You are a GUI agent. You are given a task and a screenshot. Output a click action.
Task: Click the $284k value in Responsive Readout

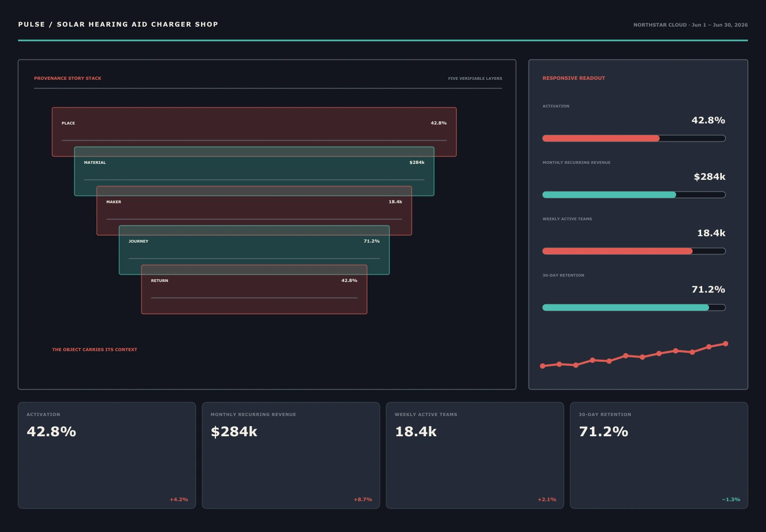pyautogui.click(x=710, y=177)
